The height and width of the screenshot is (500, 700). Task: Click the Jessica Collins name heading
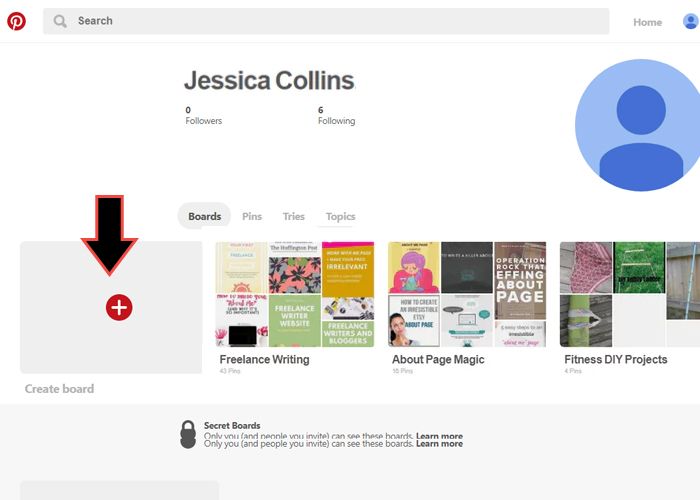(269, 81)
